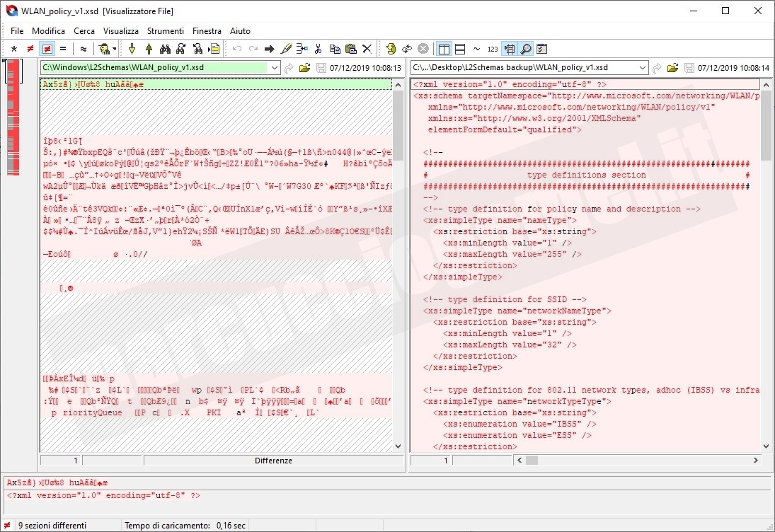The height and width of the screenshot is (532, 775).
Task: Expand the Rules dropdown arrow beside the referee
Action: coord(114,49)
